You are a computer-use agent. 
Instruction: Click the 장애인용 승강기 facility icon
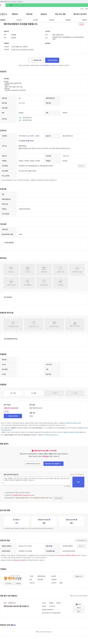[34, 324]
